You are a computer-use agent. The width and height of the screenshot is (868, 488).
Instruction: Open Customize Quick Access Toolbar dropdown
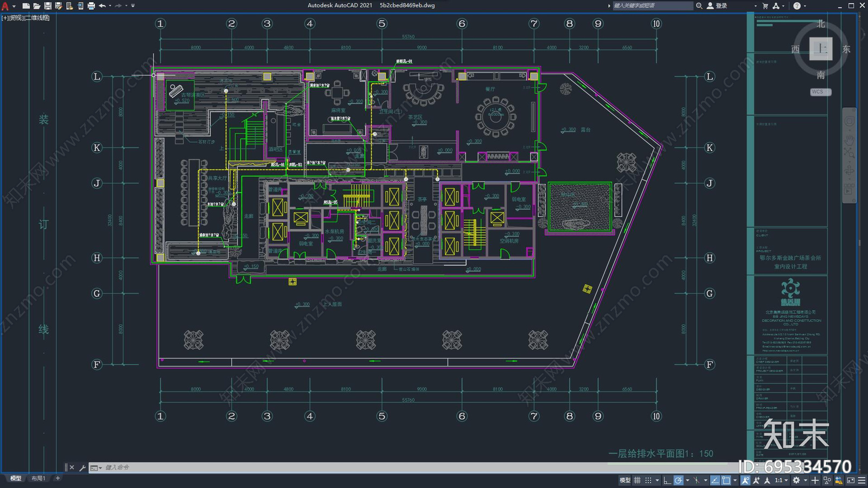[x=133, y=6]
